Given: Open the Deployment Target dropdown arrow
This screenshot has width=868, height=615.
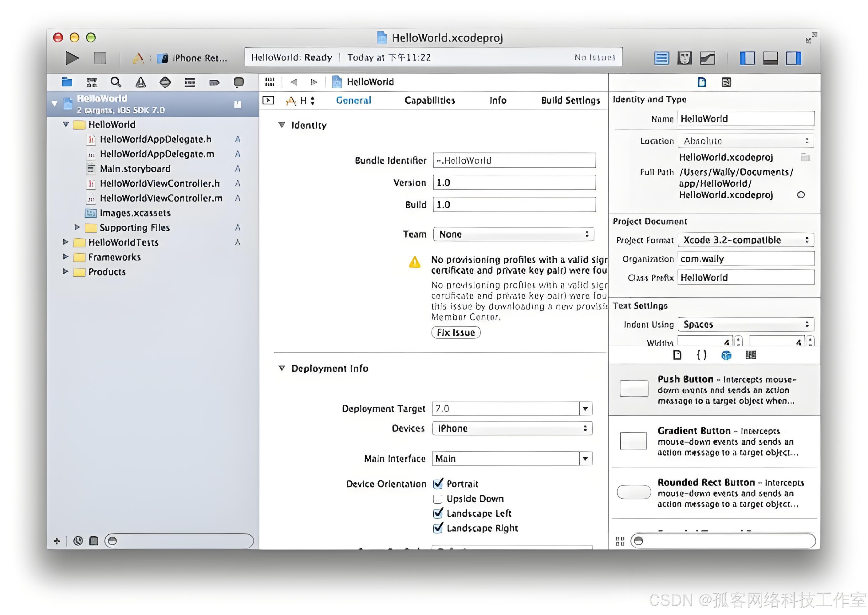Looking at the screenshot, I should click(x=585, y=409).
